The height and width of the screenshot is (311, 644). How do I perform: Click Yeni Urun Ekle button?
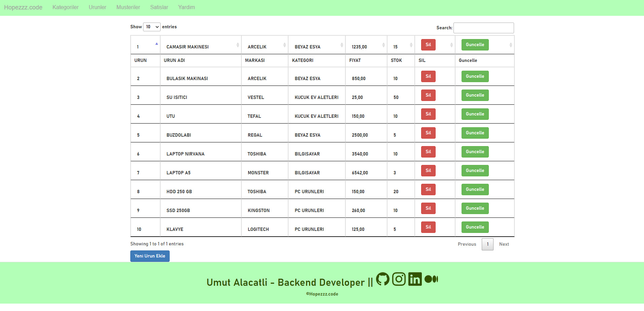pos(149,256)
